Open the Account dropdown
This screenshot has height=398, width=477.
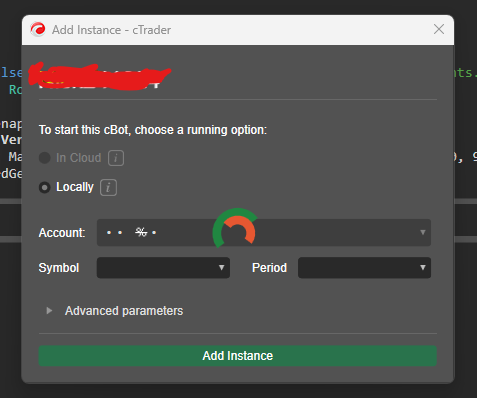pos(264,232)
